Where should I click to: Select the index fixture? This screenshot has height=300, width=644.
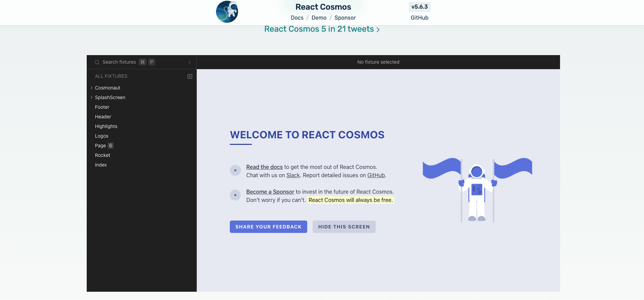point(101,165)
